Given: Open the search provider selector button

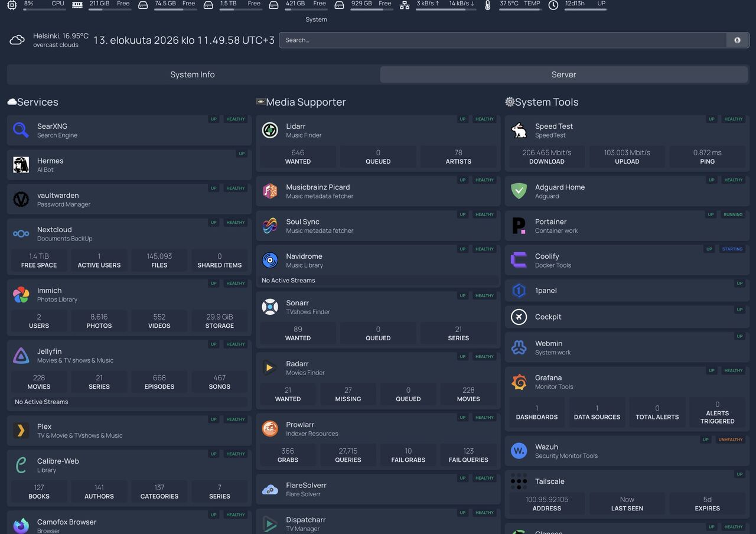Looking at the screenshot, I should 737,40.
